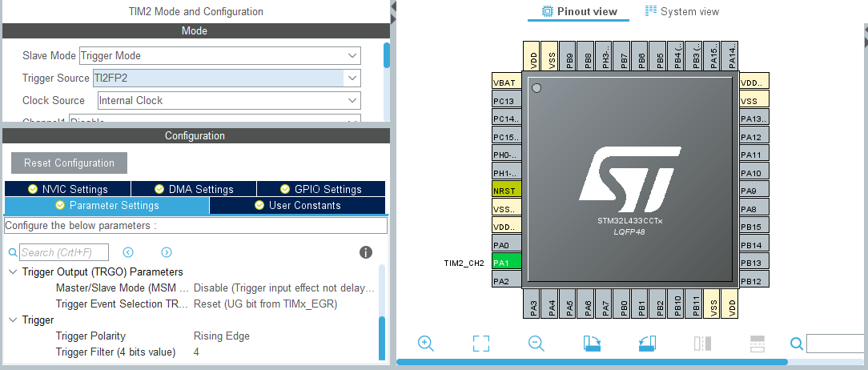Click the parameter search magnifier icon
The height and width of the screenshot is (370, 868).
pyautogui.click(x=13, y=252)
